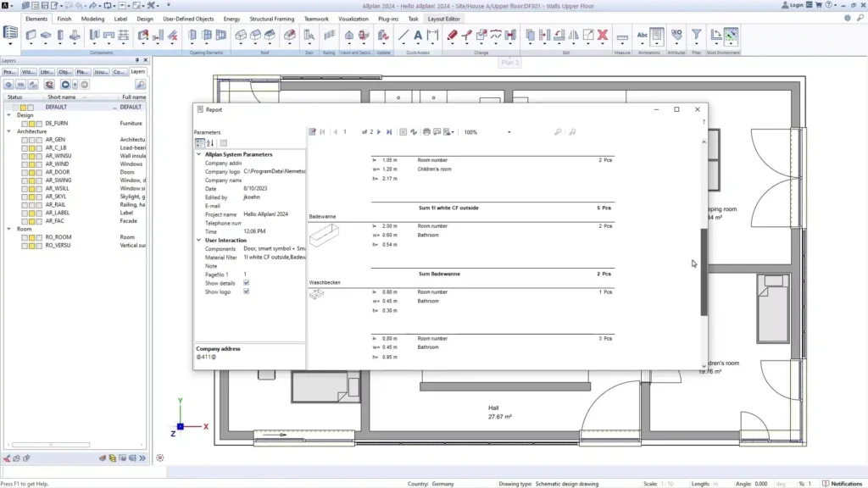Switch to the Modeling ribbon tab

92,18
